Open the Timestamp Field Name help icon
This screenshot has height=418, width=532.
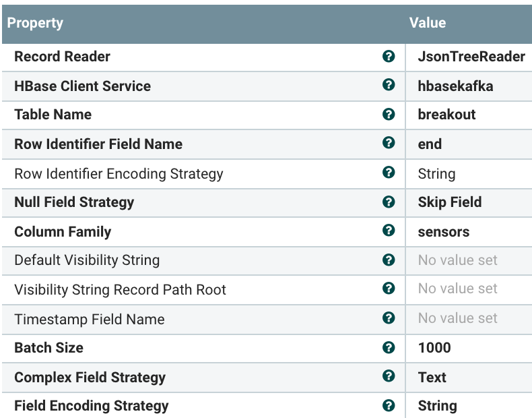pyautogui.click(x=388, y=318)
